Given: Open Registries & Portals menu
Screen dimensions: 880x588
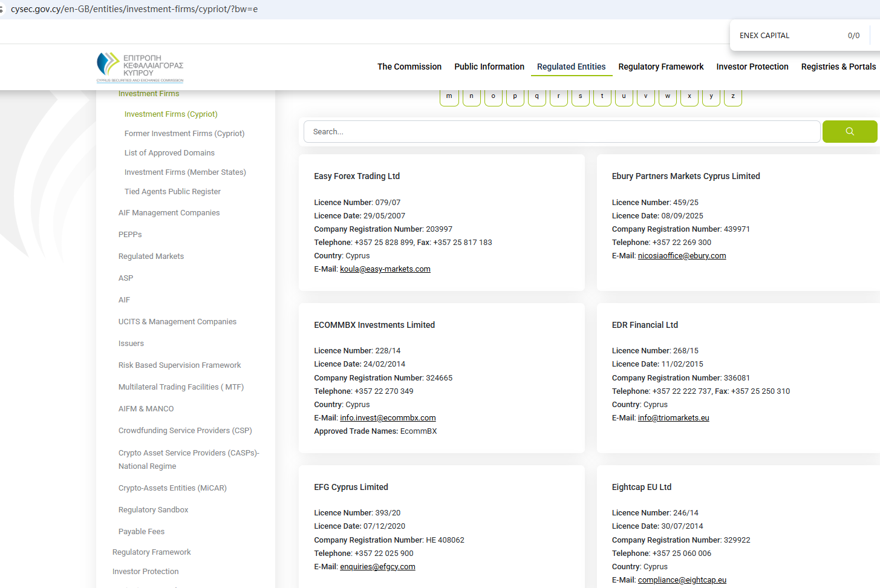Looking at the screenshot, I should [838, 67].
